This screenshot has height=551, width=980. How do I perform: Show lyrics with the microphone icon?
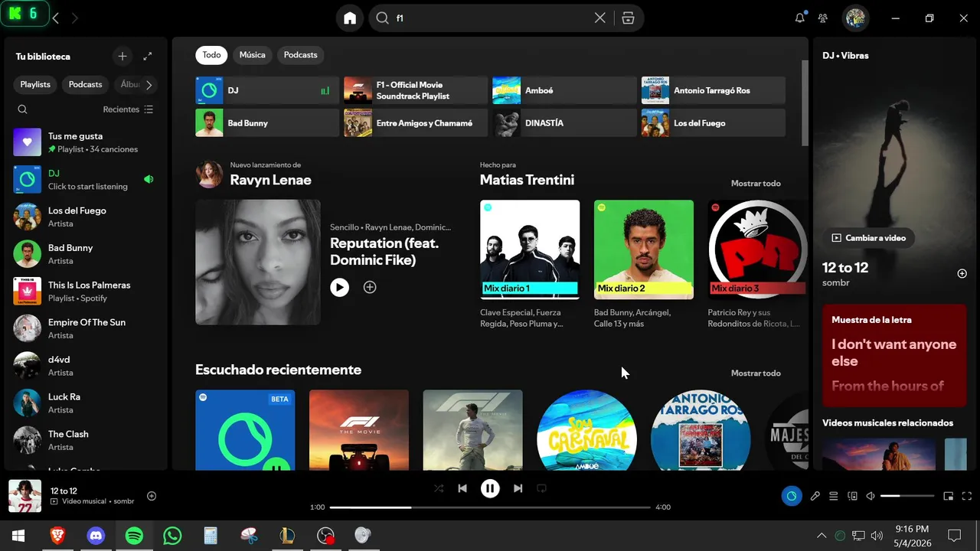tap(815, 496)
